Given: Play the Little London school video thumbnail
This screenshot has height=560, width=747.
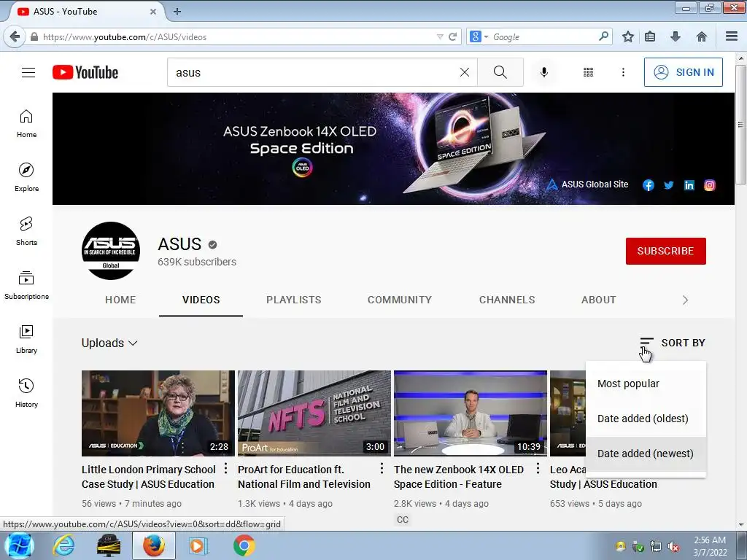Looking at the screenshot, I should tap(158, 413).
